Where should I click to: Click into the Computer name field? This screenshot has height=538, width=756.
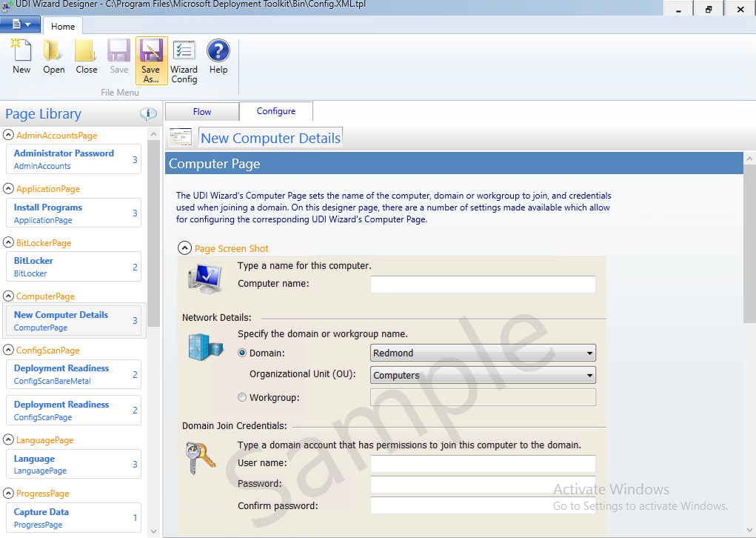(x=483, y=284)
